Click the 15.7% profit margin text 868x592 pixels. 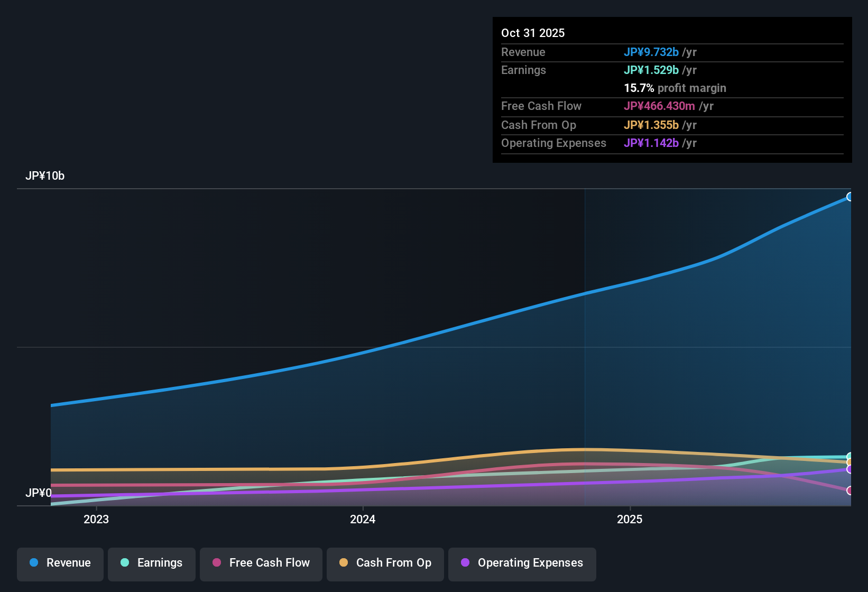tap(675, 88)
